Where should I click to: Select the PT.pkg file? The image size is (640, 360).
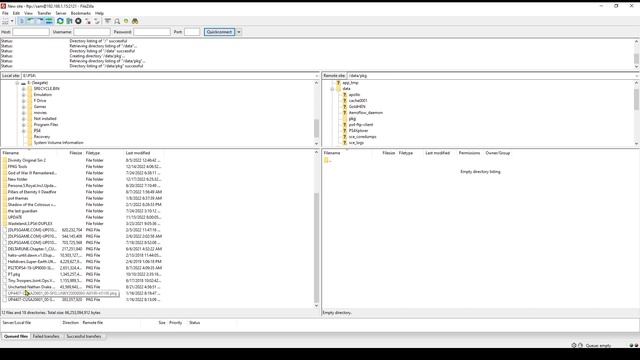tap(13, 274)
